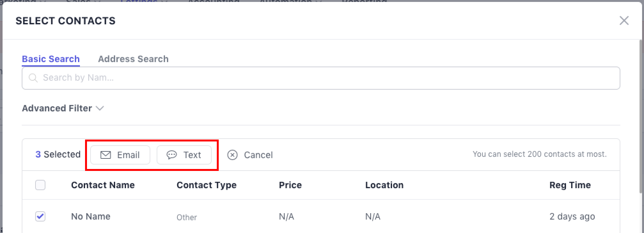Viewport: 644px width, 233px height.
Task: Tick the select-all checkbox in table header
Action: coord(40,185)
